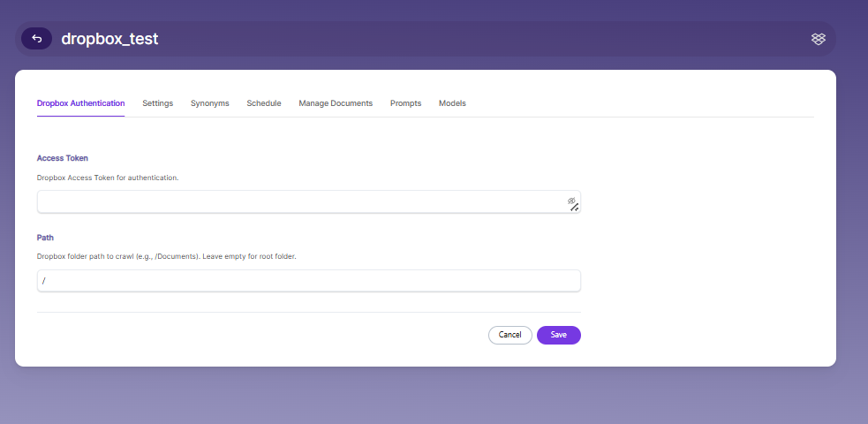Save the Dropbox authentication settings

pos(559,335)
